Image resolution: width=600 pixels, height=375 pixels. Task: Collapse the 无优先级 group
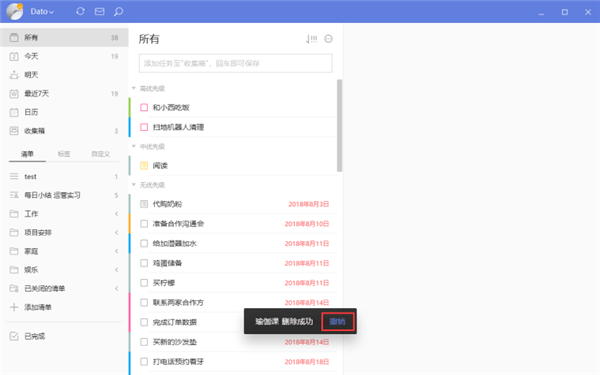134,185
